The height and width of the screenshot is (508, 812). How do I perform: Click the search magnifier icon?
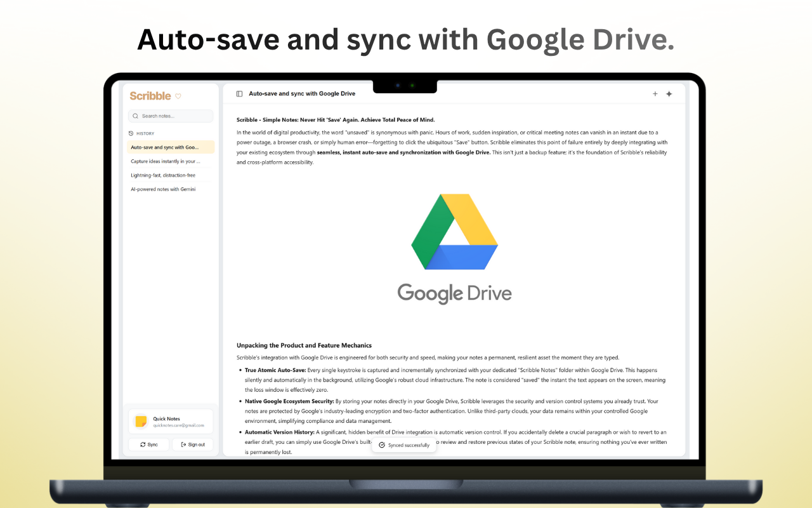tap(136, 116)
